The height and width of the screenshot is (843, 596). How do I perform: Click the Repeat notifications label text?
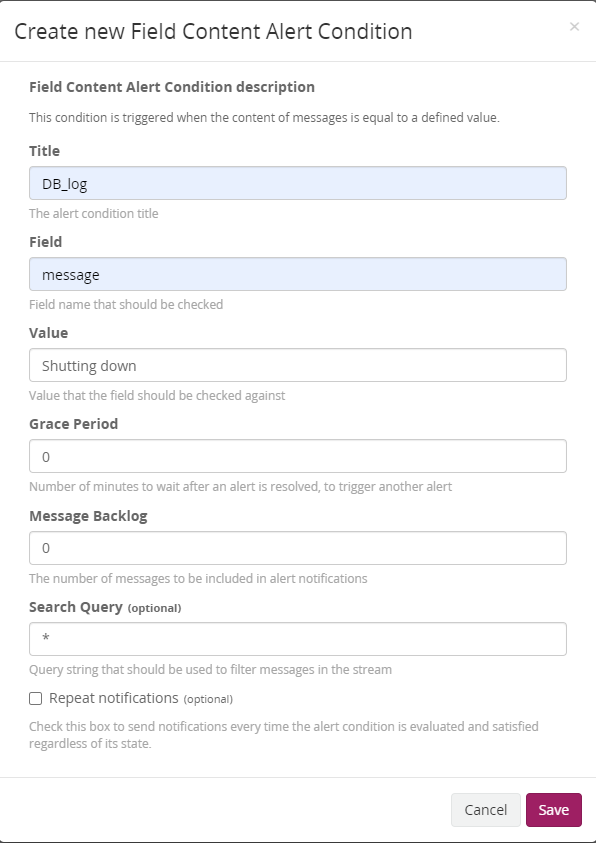coord(113,698)
